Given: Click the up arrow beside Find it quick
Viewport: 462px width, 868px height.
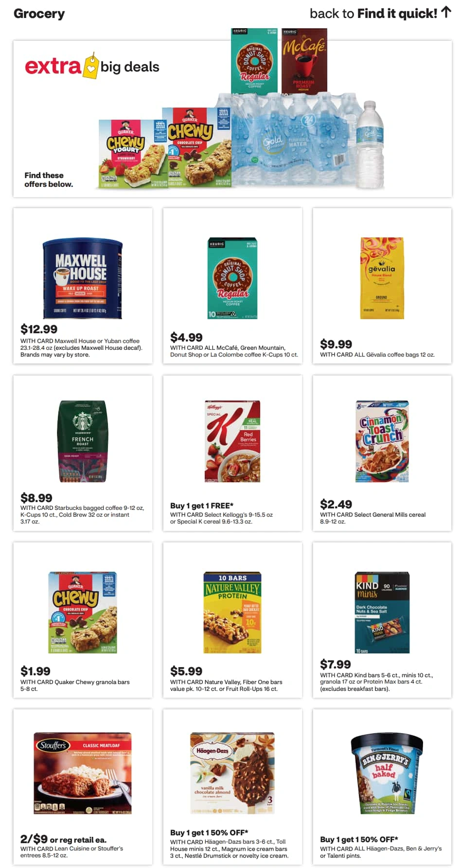Looking at the screenshot, I should [446, 12].
